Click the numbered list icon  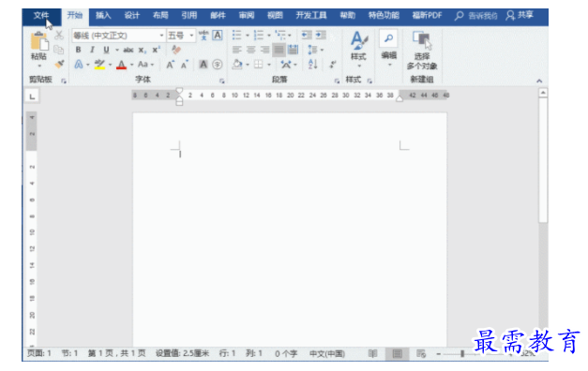pos(259,36)
